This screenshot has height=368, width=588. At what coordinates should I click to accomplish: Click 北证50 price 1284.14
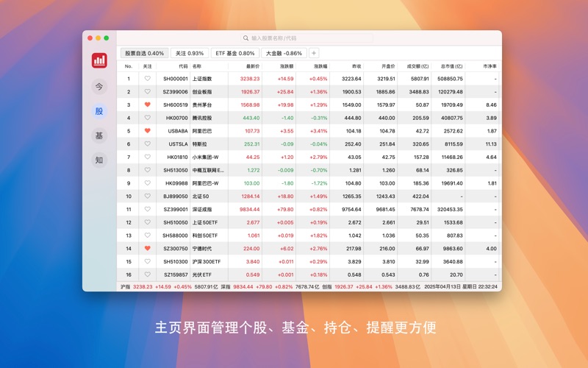[x=251, y=197]
